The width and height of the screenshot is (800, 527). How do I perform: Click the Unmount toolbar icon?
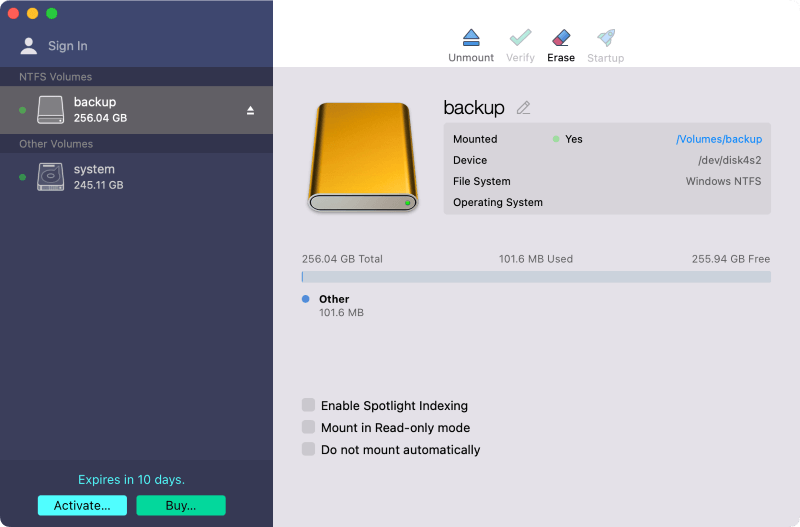[471, 38]
